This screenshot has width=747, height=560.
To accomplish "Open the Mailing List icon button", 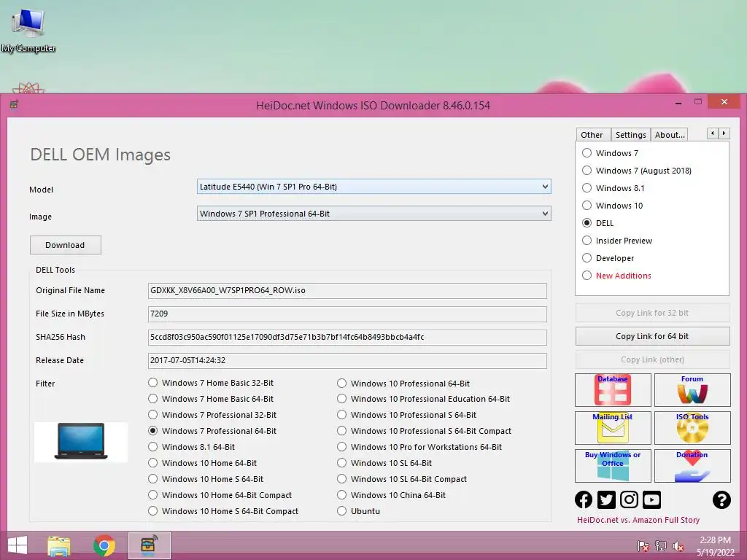I will 613,427.
